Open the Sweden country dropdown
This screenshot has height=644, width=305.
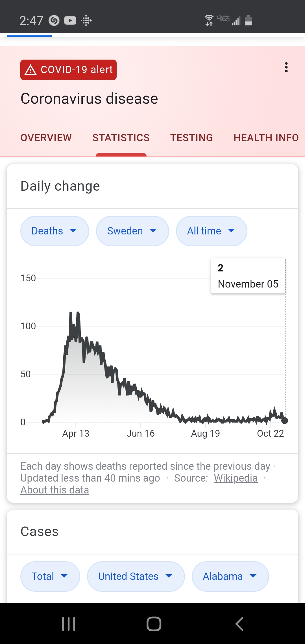[132, 231]
